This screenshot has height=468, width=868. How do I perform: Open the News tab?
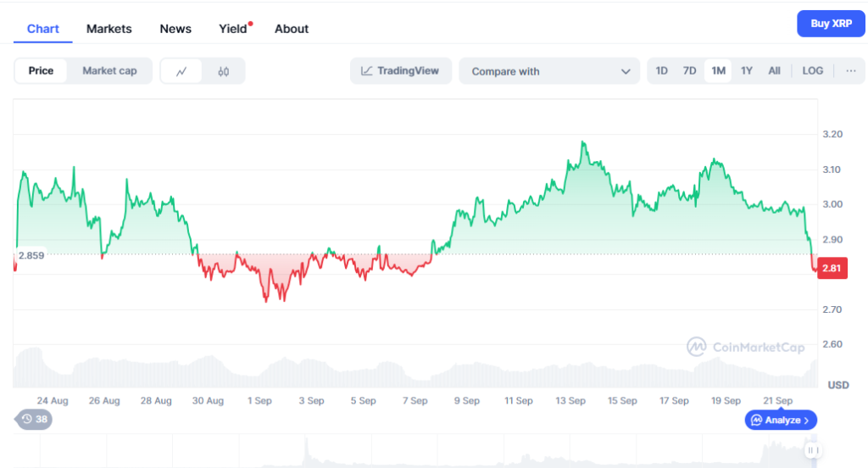(x=175, y=29)
